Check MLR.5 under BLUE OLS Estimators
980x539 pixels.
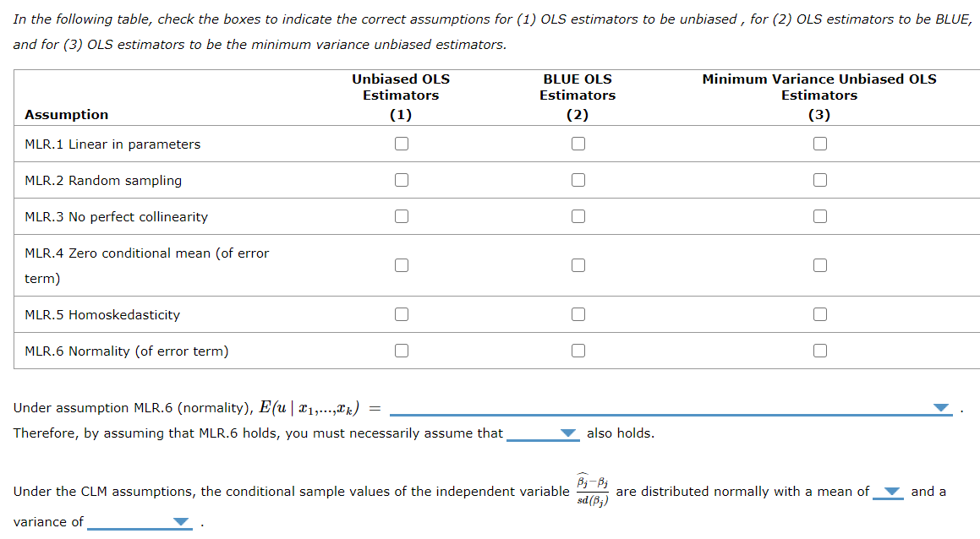578,313
